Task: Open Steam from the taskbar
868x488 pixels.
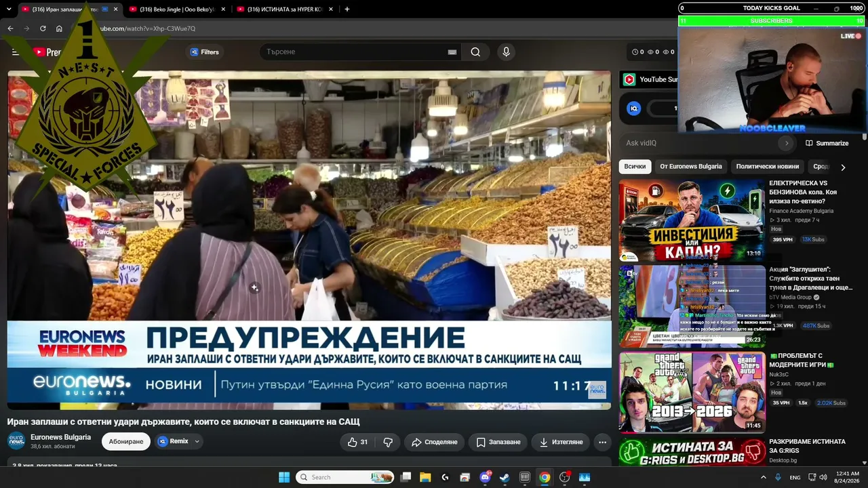Action: 505,477
